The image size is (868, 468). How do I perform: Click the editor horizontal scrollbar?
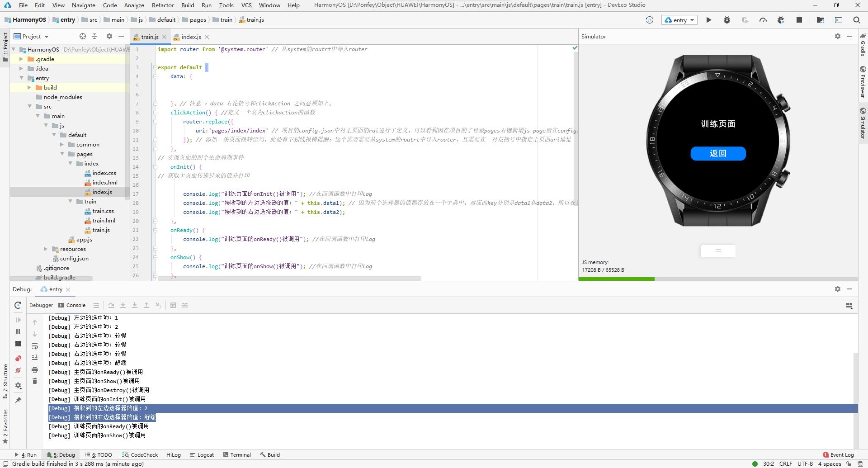coord(289,279)
